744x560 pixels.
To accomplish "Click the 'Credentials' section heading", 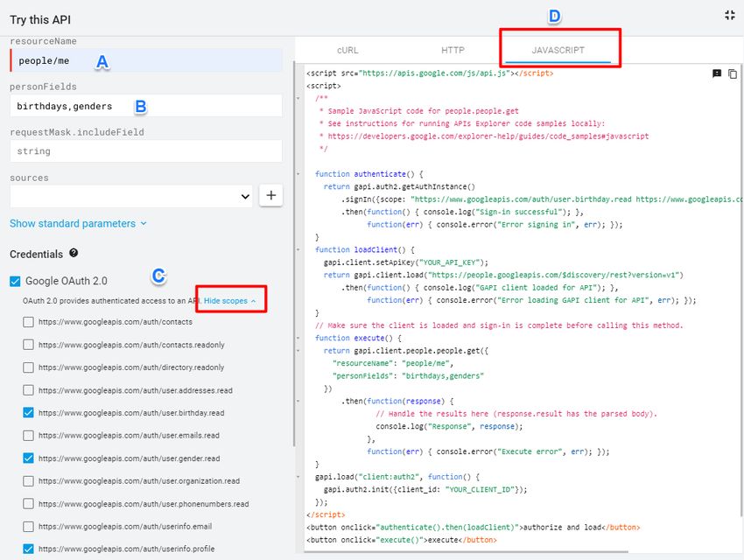I will pos(37,254).
